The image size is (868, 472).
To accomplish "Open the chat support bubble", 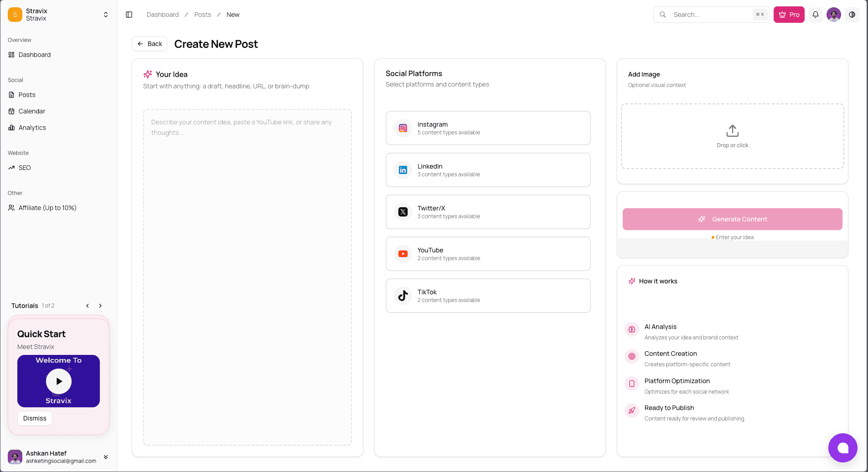I will [x=842, y=448].
